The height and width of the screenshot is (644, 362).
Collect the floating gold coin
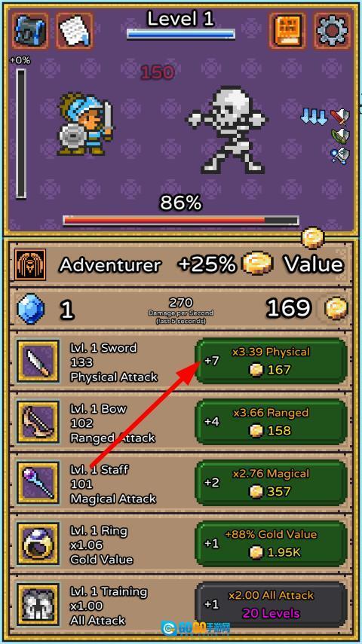[313, 237]
